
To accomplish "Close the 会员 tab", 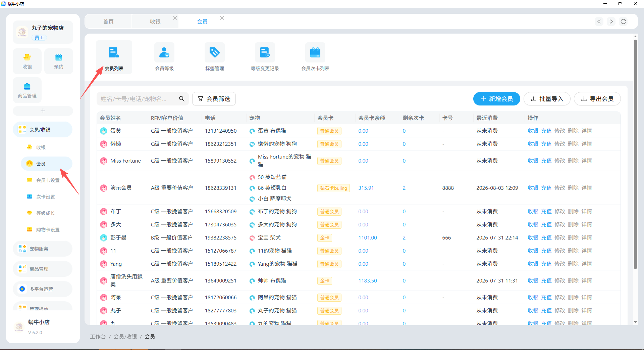I will click(x=222, y=18).
